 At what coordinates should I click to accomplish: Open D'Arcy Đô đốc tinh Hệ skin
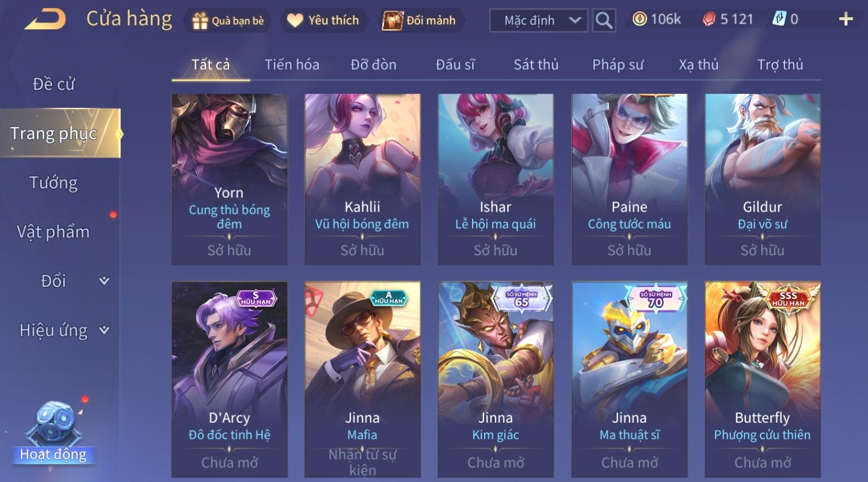pyautogui.click(x=229, y=380)
